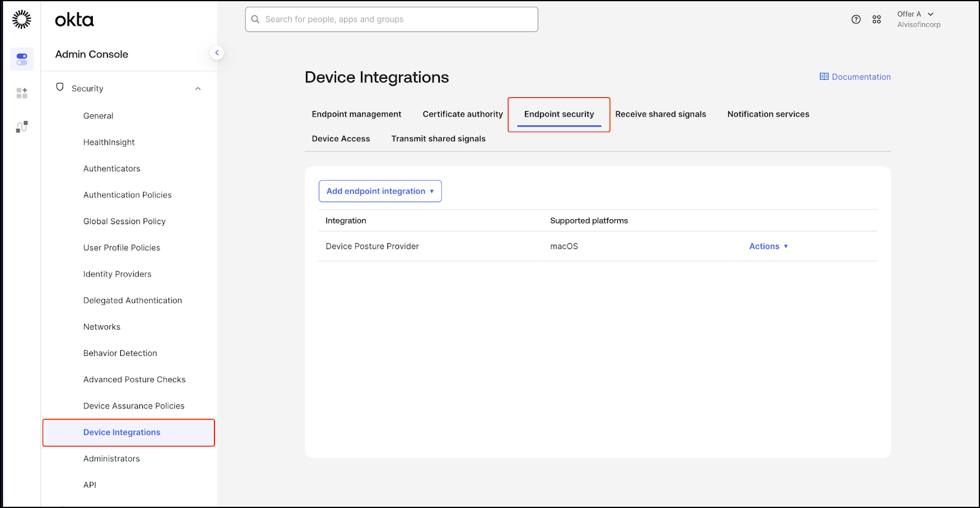This screenshot has width=980, height=508.
Task: Expand the Actions dropdown for Device Posture Provider
Action: pyautogui.click(x=769, y=247)
